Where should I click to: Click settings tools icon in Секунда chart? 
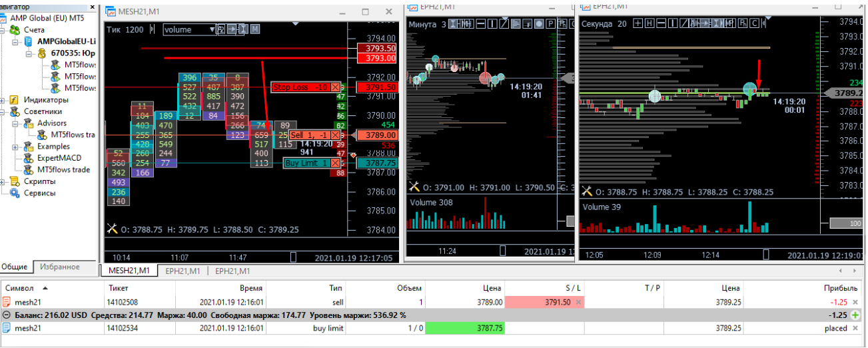coord(587,191)
